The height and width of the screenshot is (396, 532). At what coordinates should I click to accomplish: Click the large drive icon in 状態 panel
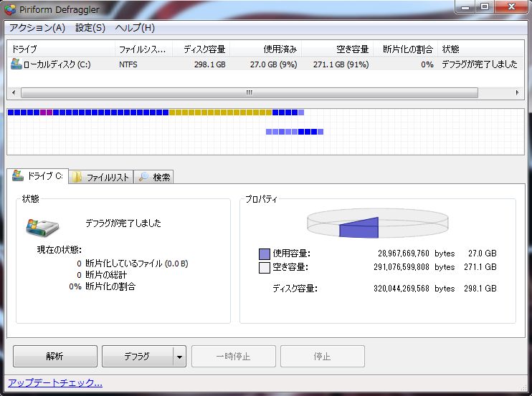pos(42,227)
